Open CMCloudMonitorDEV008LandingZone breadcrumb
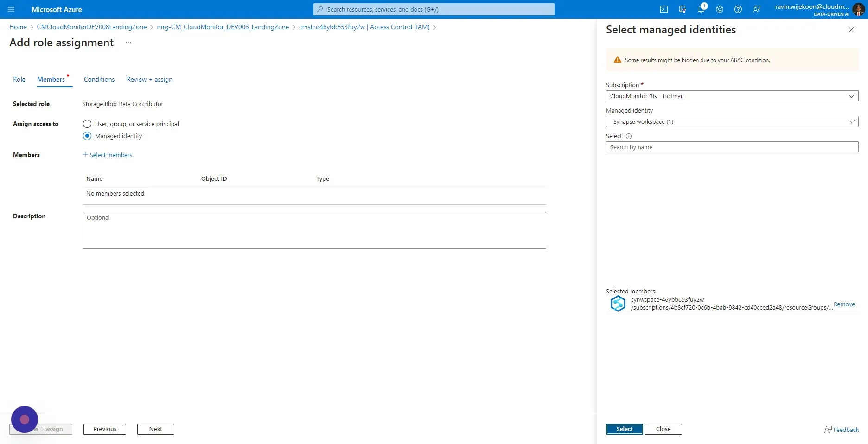The height and width of the screenshot is (444, 868). (92, 27)
